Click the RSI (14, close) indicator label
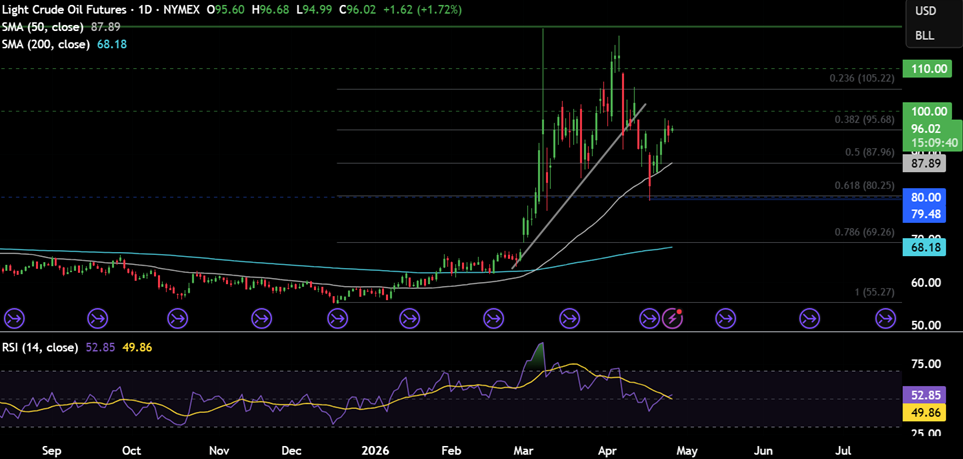This screenshot has width=963, height=459. click(x=39, y=347)
